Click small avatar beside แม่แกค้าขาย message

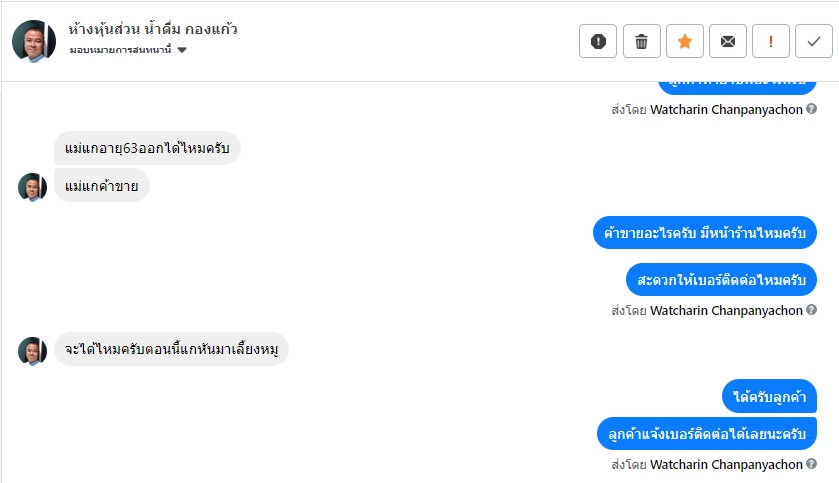(x=32, y=187)
